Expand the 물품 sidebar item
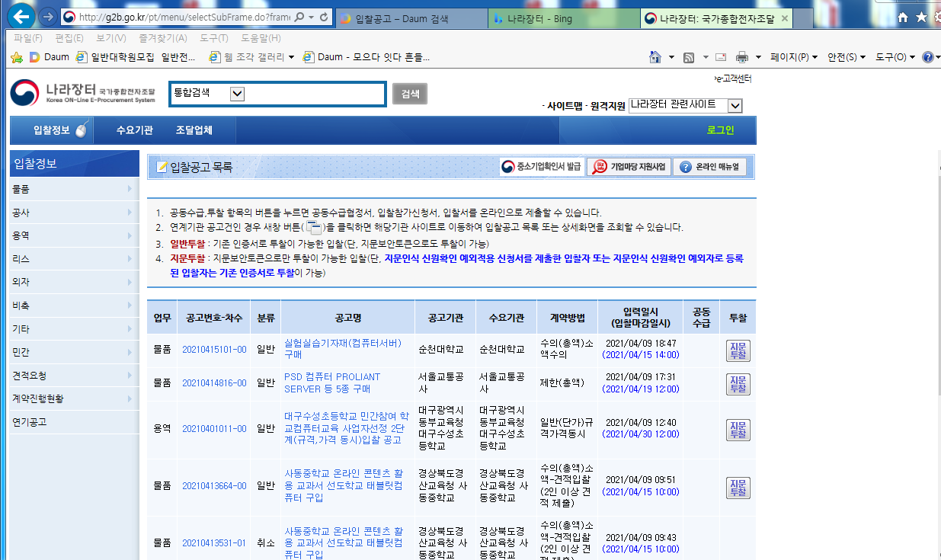941x560 pixels. (x=73, y=189)
